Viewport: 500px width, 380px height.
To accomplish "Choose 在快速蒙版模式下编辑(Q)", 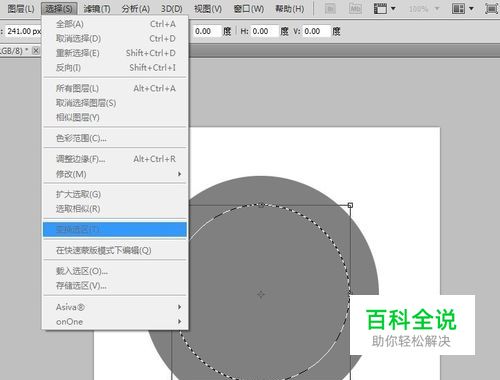I will (115, 250).
